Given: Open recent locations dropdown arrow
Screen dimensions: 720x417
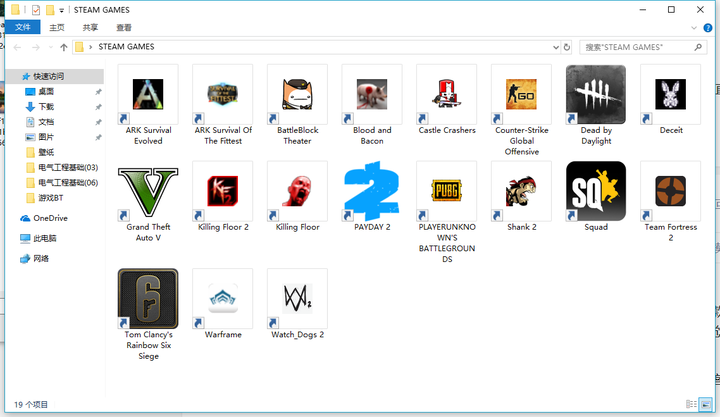Looking at the screenshot, I should pos(51,47).
